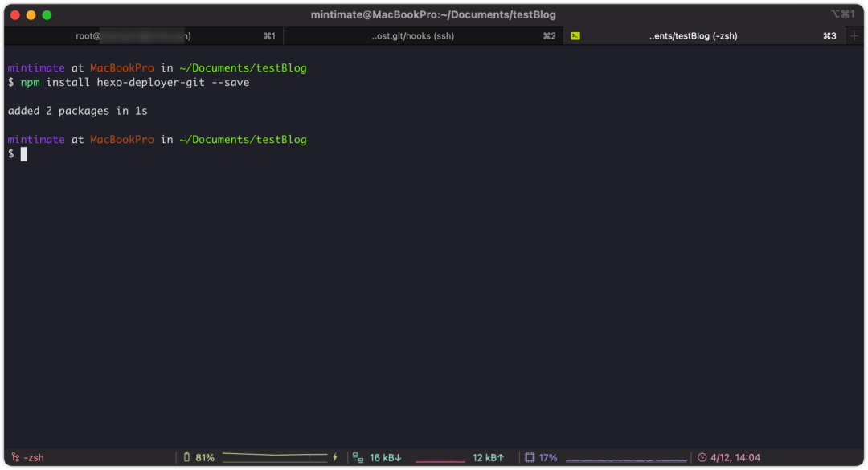Click the clock icon next to 4/12, 14:04

coord(702,457)
